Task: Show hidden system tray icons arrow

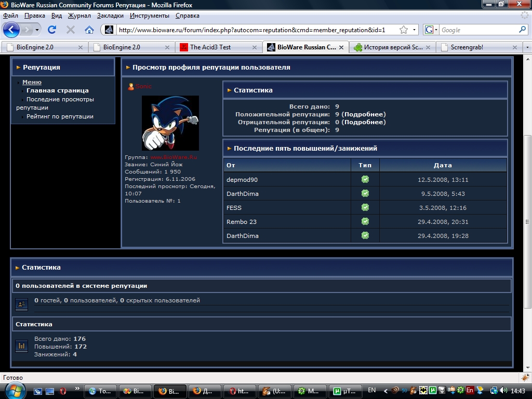Action: pyautogui.click(x=385, y=391)
